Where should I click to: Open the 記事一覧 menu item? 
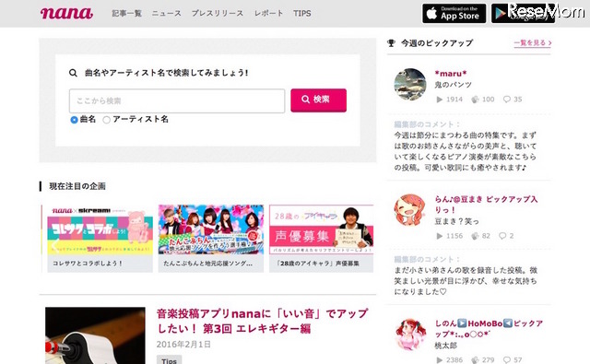tap(127, 13)
